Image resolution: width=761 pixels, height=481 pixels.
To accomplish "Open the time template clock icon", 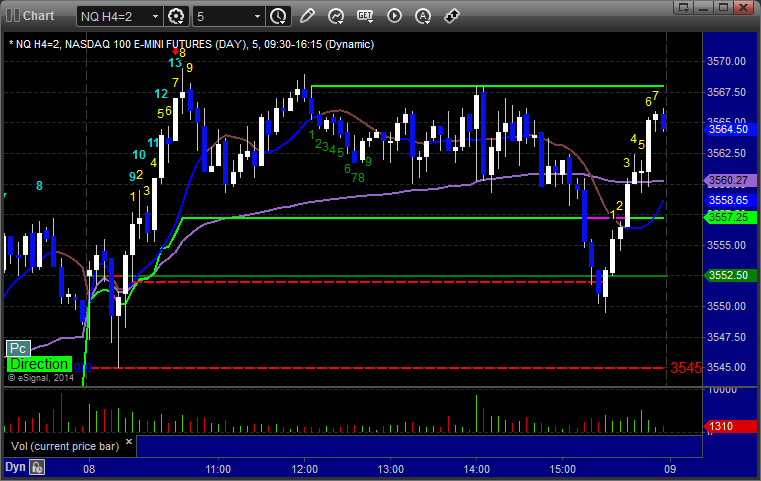I will click(x=278, y=16).
